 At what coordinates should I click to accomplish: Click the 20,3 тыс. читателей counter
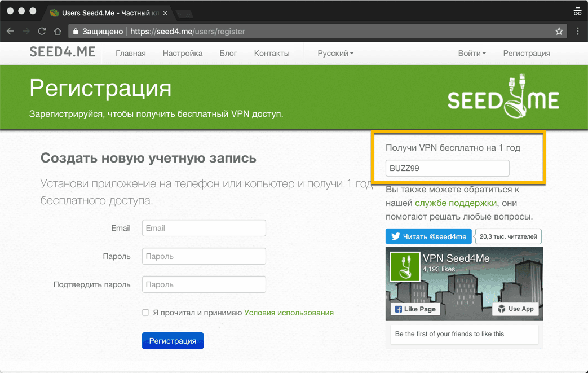point(508,236)
